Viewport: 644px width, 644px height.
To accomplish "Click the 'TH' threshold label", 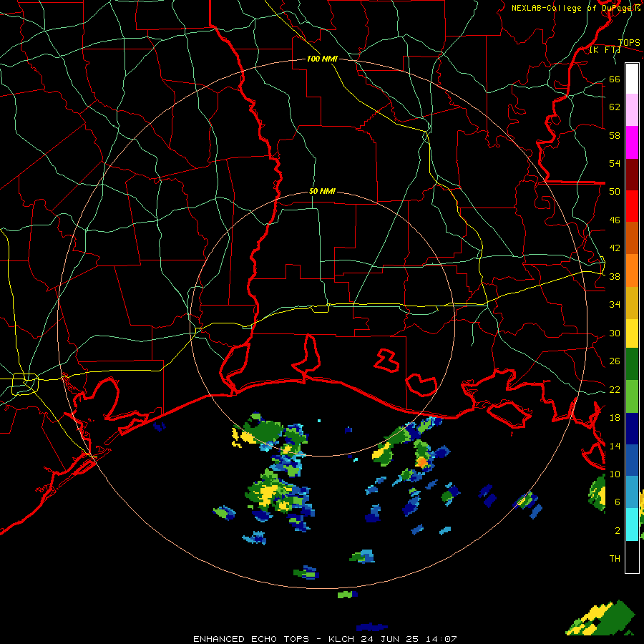I will pos(615,559).
